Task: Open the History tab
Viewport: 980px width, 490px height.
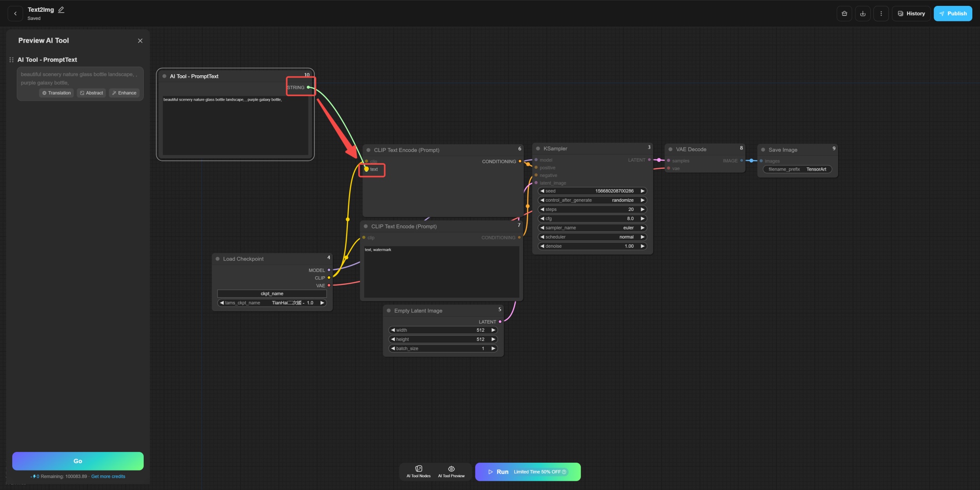Action: (911, 14)
